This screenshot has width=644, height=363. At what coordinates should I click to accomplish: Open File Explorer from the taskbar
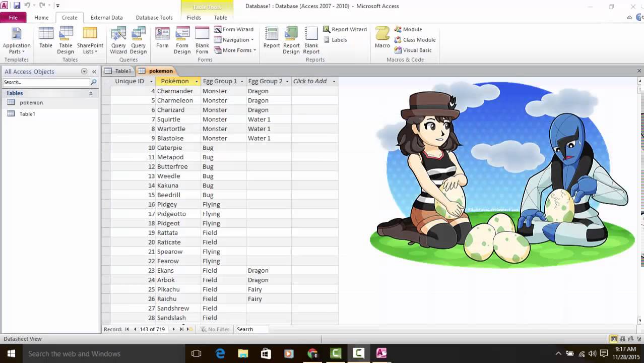coord(243,354)
